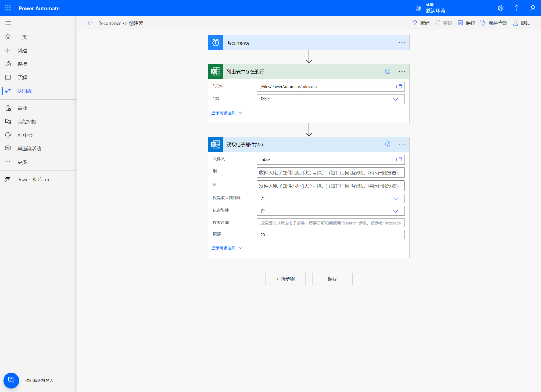Expand the fetch only unread messages dropdown
This screenshot has width=541, height=392.
(x=395, y=199)
